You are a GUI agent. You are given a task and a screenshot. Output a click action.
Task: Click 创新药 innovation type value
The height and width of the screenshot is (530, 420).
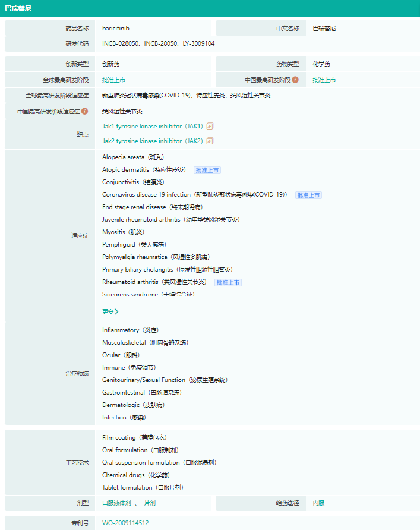point(111,64)
